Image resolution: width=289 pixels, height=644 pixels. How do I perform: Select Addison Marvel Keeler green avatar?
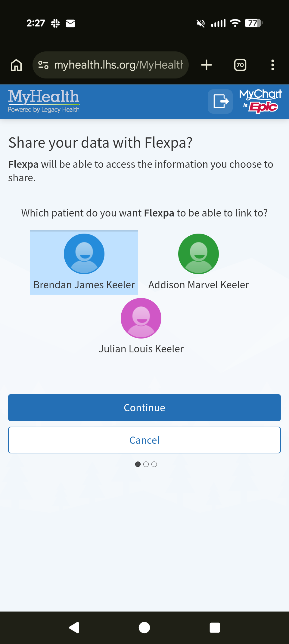(198, 254)
